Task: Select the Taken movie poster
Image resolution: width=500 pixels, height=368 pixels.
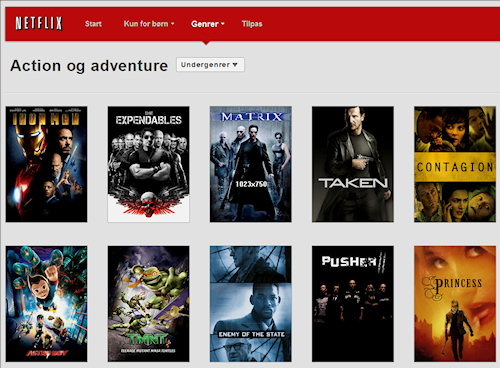Action: (353, 164)
